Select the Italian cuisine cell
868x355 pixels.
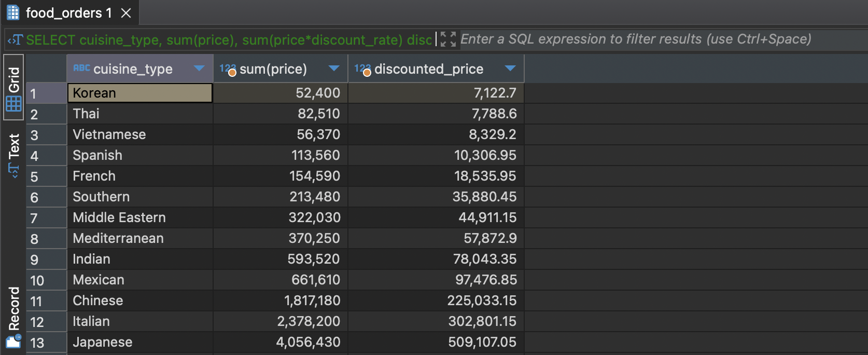tap(140, 321)
